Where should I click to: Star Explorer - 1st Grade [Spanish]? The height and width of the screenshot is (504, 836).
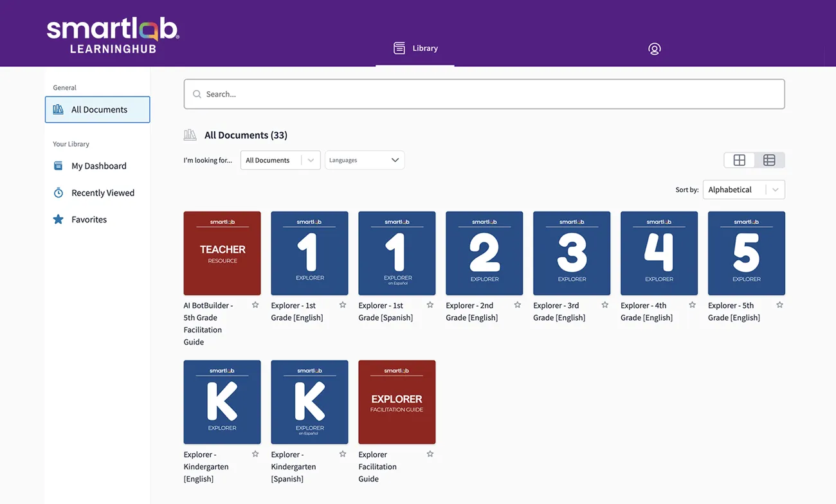click(430, 305)
